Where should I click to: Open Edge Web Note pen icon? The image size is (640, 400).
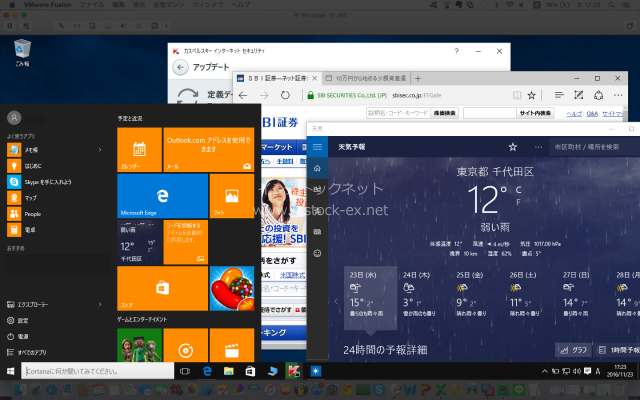(x=579, y=96)
